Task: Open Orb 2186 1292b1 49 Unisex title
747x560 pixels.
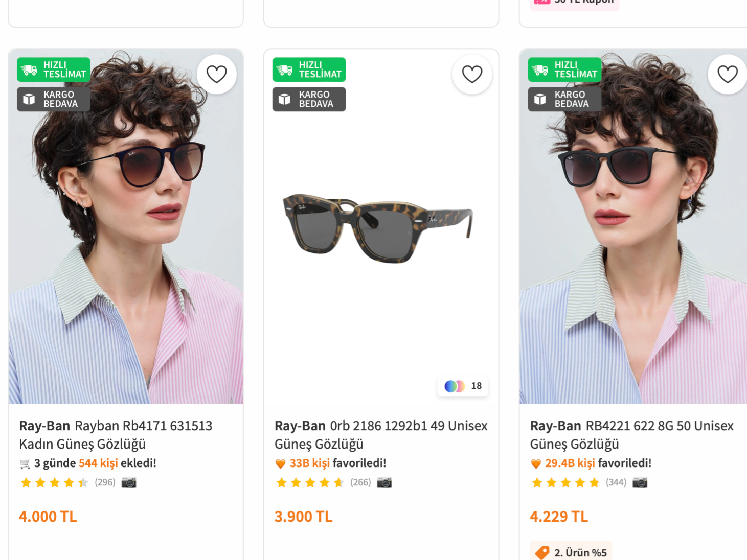Action: point(381,435)
